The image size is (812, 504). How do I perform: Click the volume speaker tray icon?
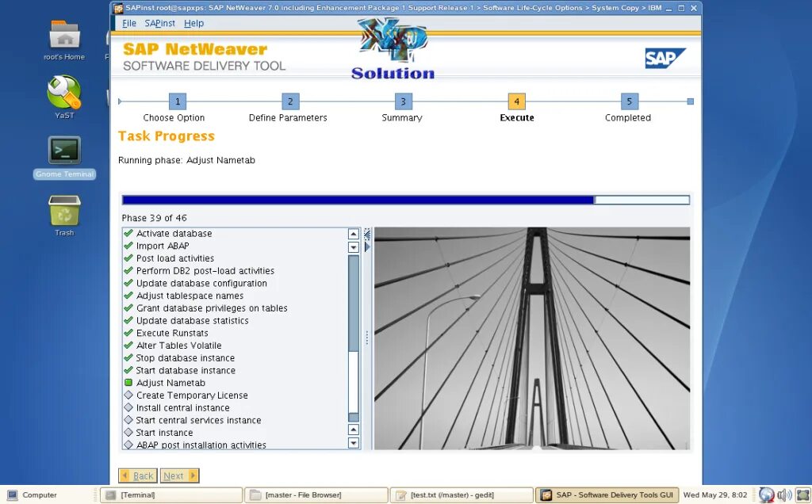(x=785, y=495)
